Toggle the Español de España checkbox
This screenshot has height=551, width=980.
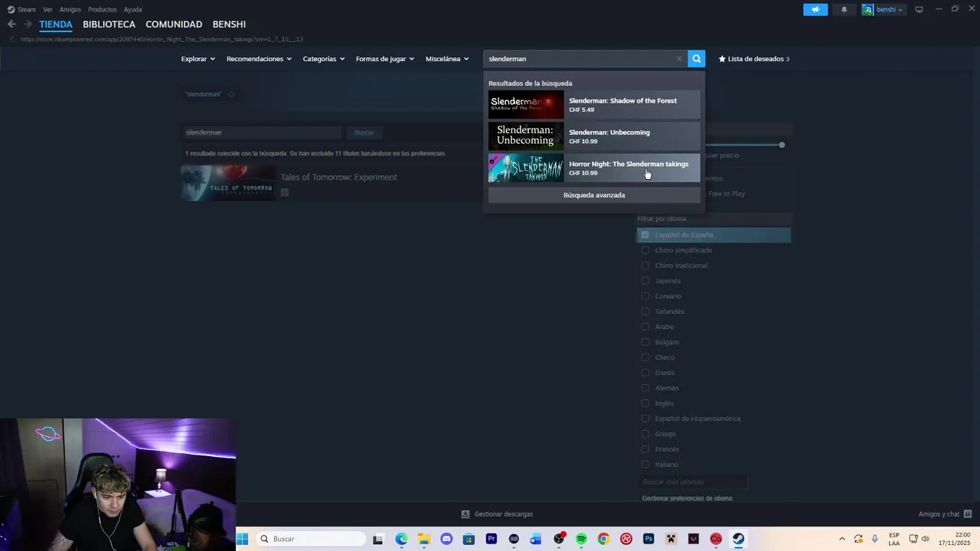click(645, 235)
